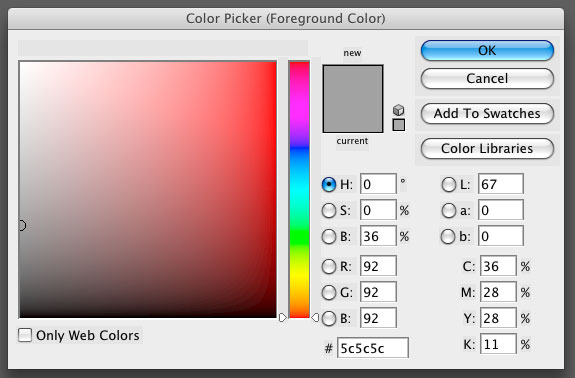Click the small web-safe color swatch below cube
The height and width of the screenshot is (378, 575).
pos(399,125)
